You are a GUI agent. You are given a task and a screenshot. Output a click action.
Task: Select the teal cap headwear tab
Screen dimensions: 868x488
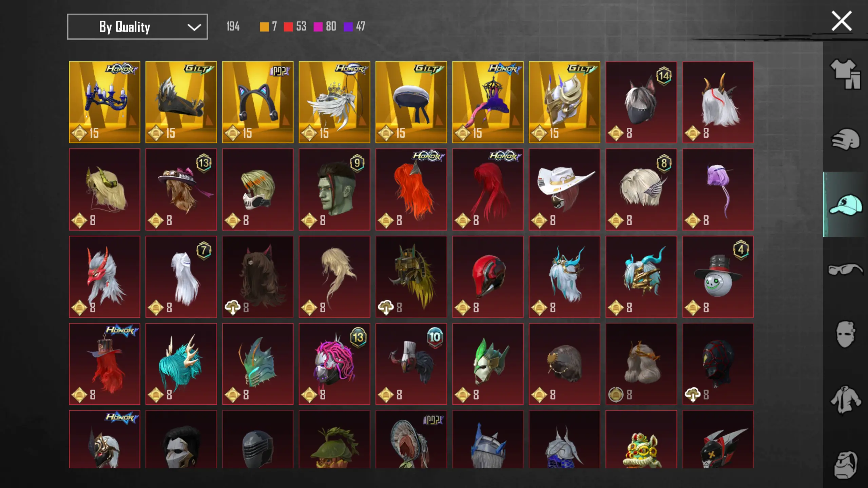[845, 204]
